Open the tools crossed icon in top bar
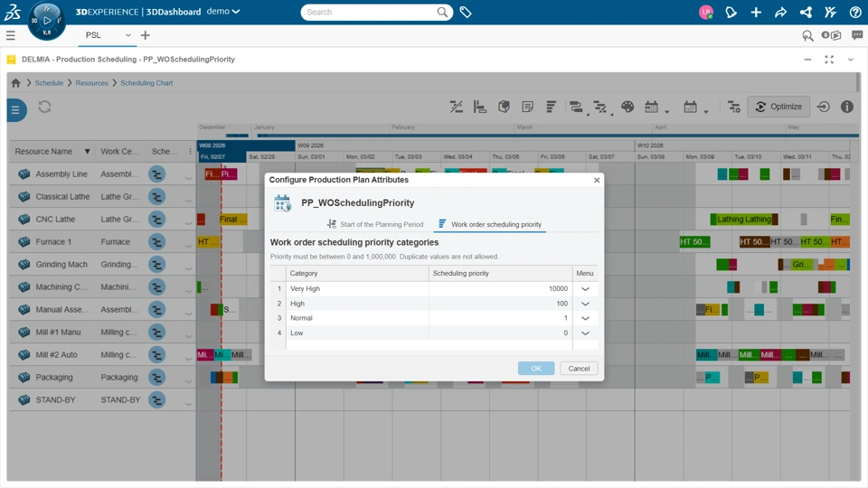 point(830,12)
